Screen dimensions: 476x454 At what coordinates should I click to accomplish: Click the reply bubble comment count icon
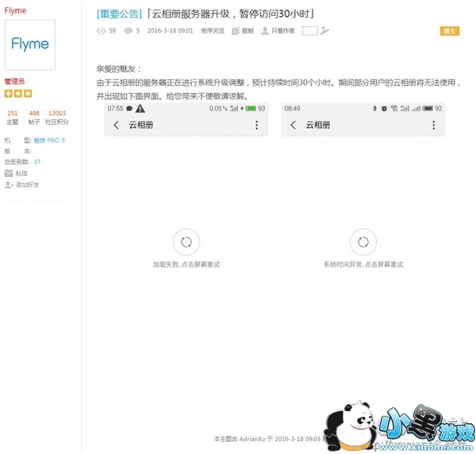click(x=129, y=31)
